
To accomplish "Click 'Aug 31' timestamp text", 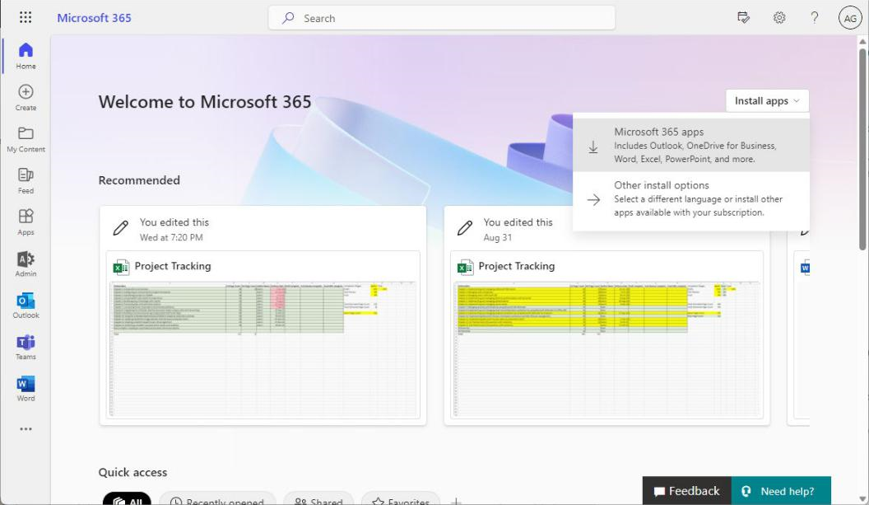I will (498, 238).
